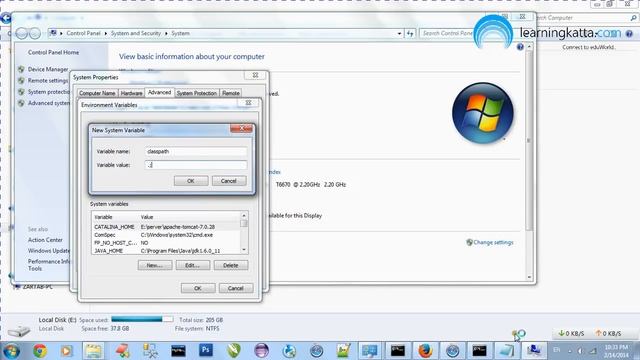Click Edit button under System variables
The image size is (640, 360).
click(x=193, y=265)
